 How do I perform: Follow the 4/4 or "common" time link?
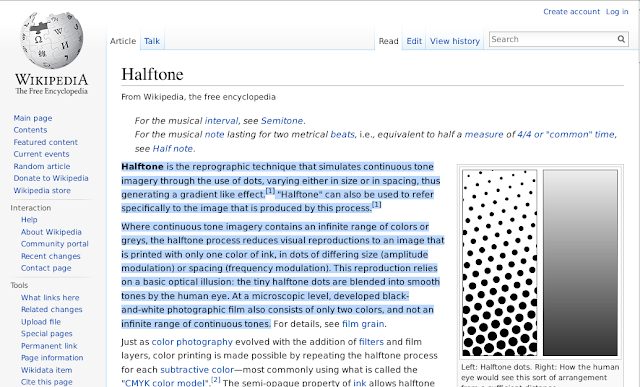pyautogui.click(x=566, y=134)
